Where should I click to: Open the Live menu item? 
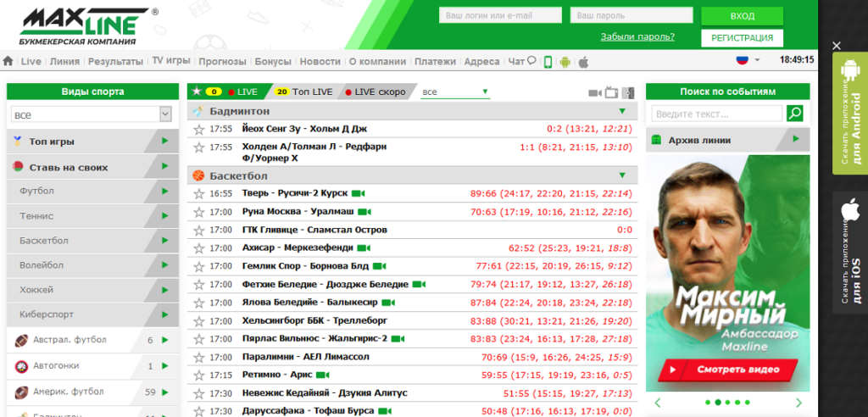click(31, 62)
